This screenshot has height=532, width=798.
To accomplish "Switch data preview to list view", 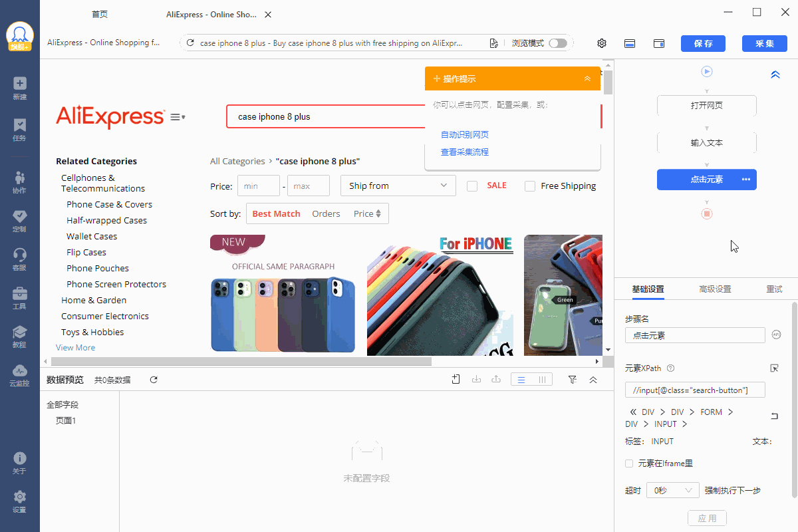I will coord(521,380).
